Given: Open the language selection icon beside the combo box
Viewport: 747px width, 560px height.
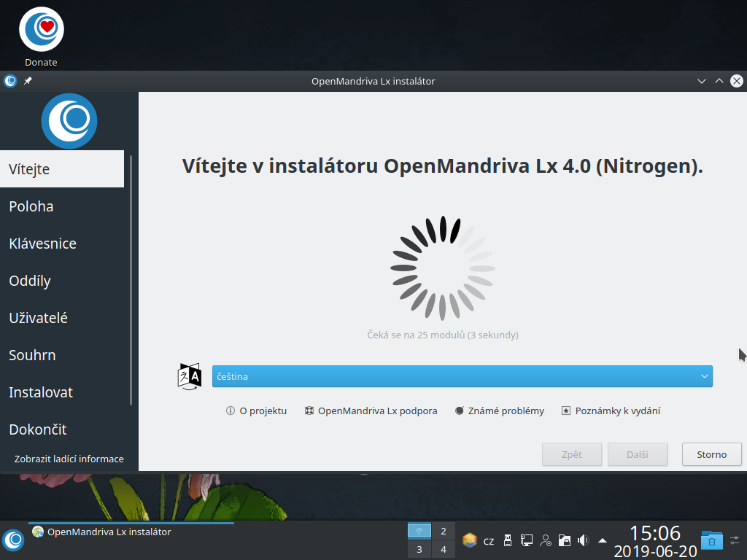Looking at the screenshot, I should (x=188, y=376).
